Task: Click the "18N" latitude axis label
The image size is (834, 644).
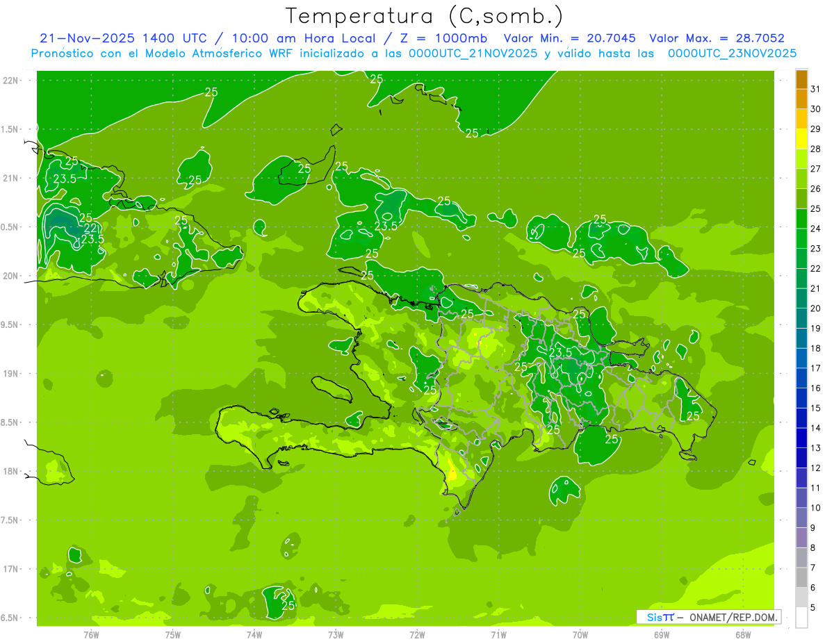Action: (10, 472)
